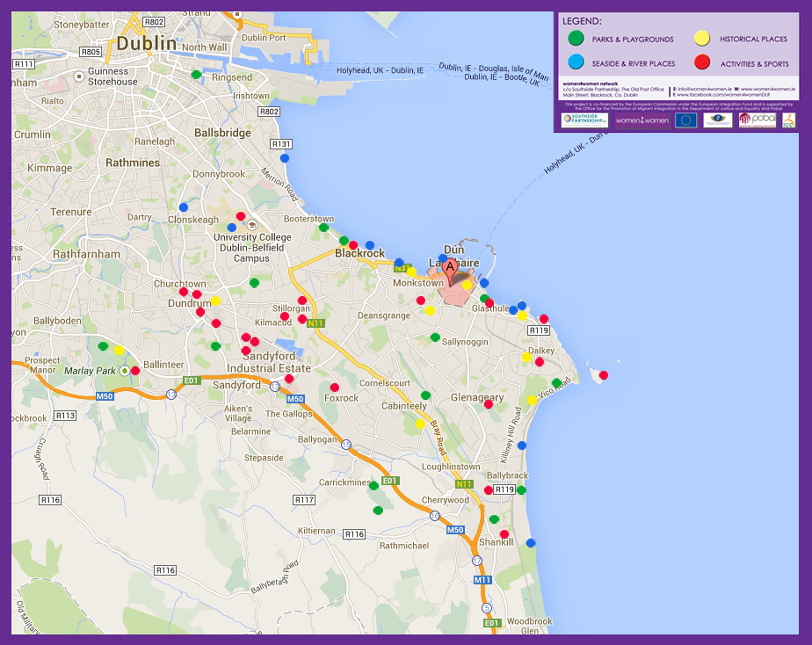The image size is (812, 645).
Task: Click the 'Dublin' city label
Action: pos(146,43)
